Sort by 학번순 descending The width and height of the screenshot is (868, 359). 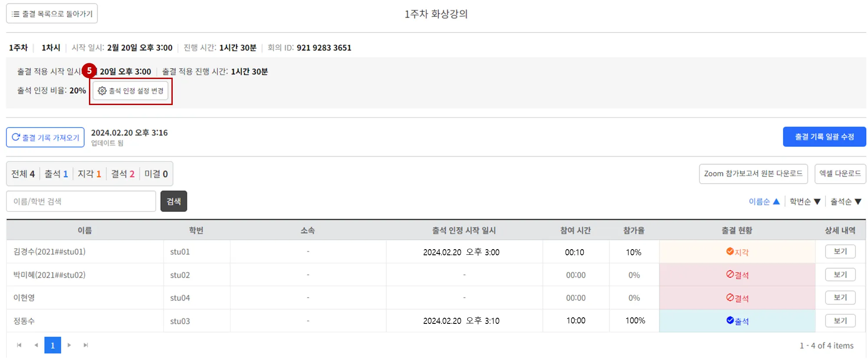[x=805, y=201]
